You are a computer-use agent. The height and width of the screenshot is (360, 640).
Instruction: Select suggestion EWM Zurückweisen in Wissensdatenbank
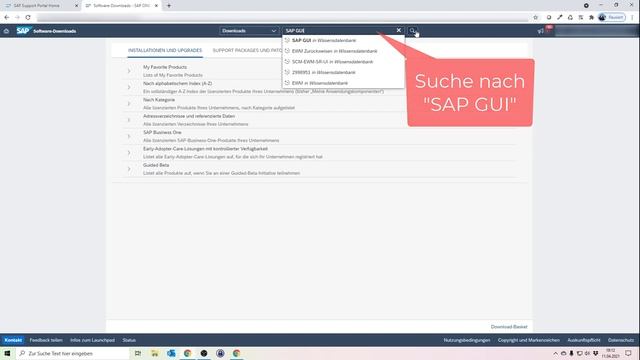[343, 51]
